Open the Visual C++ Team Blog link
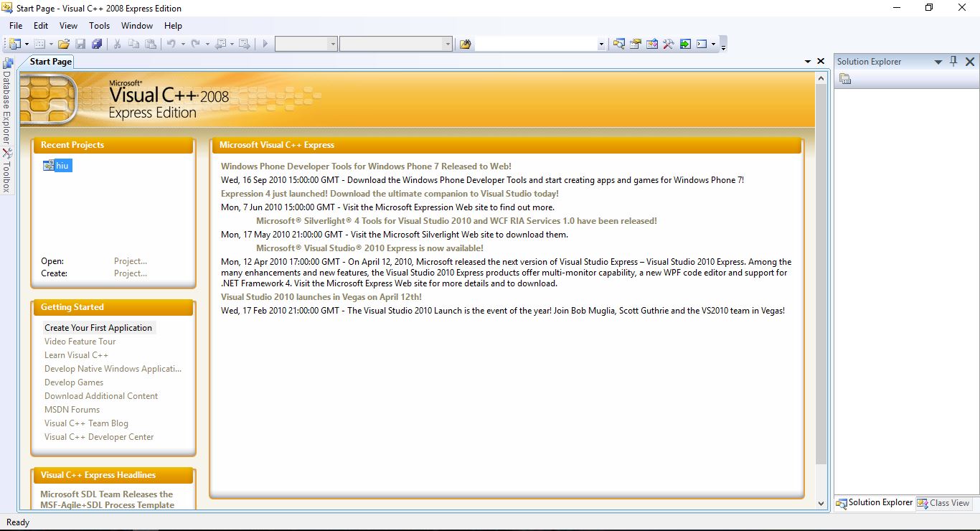Screen dimensions: 980x531 86,423
